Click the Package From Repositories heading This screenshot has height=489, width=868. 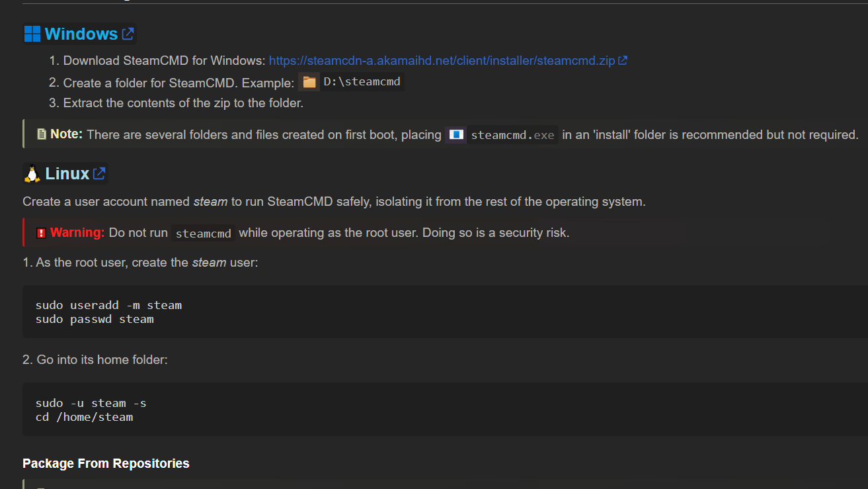[x=106, y=463]
